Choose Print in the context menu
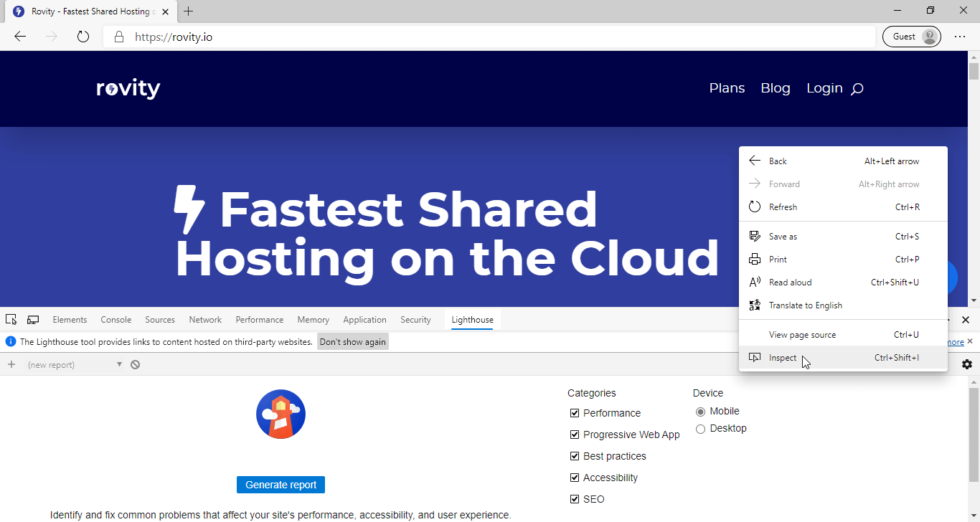Image resolution: width=980 pixels, height=522 pixels. [843, 260]
